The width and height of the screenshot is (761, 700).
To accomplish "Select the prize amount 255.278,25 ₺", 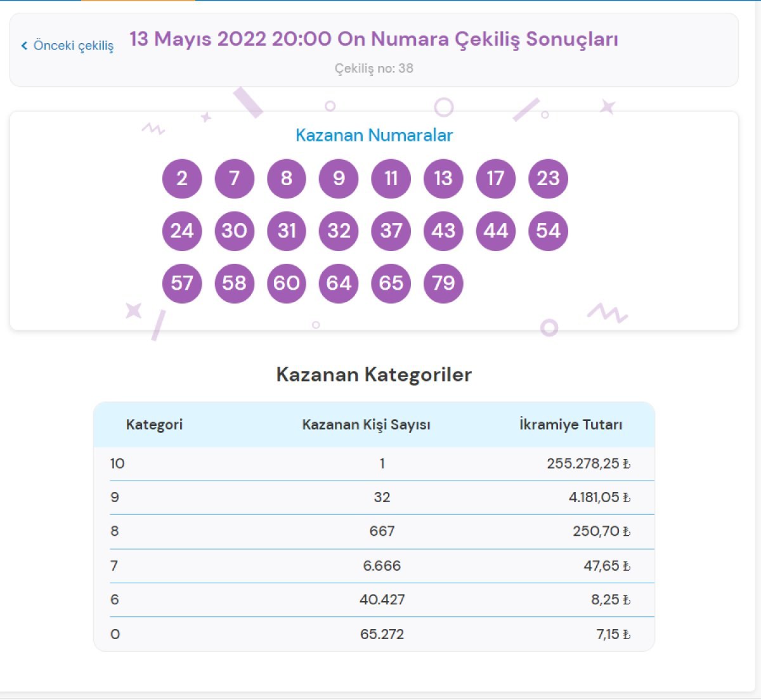I will point(589,463).
